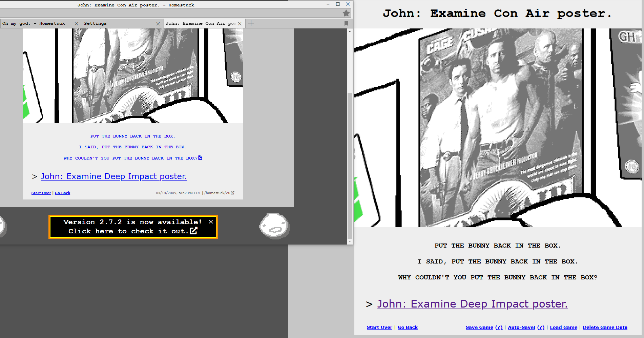Maximize the Homestuck collection window
644x338 pixels.
click(338, 4)
